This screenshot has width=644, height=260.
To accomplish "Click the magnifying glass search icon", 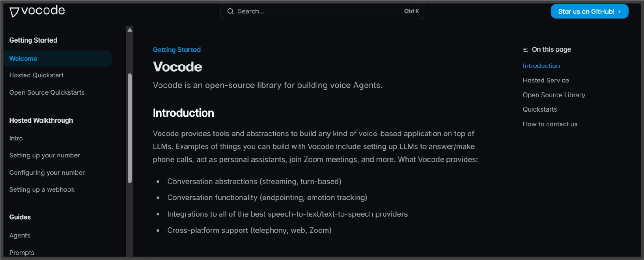I will point(230,11).
